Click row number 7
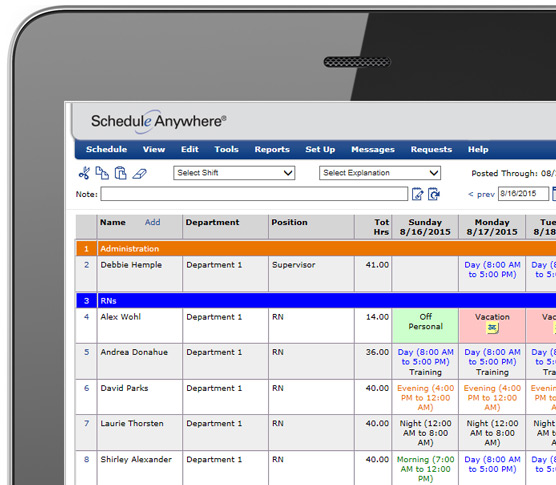 tap(87, 423)
